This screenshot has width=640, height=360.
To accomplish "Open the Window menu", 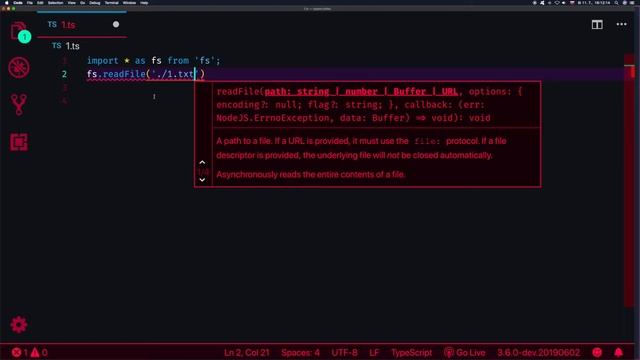I will [129, 3].
